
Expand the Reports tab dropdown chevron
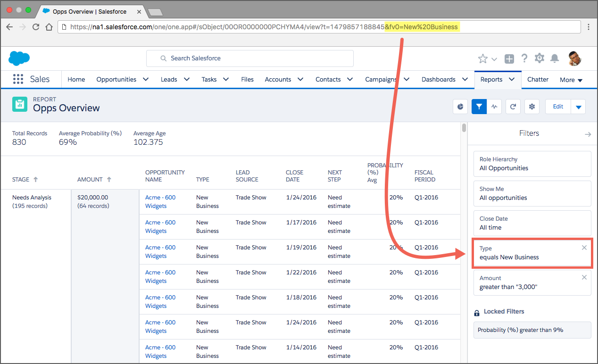pos(512,79)
